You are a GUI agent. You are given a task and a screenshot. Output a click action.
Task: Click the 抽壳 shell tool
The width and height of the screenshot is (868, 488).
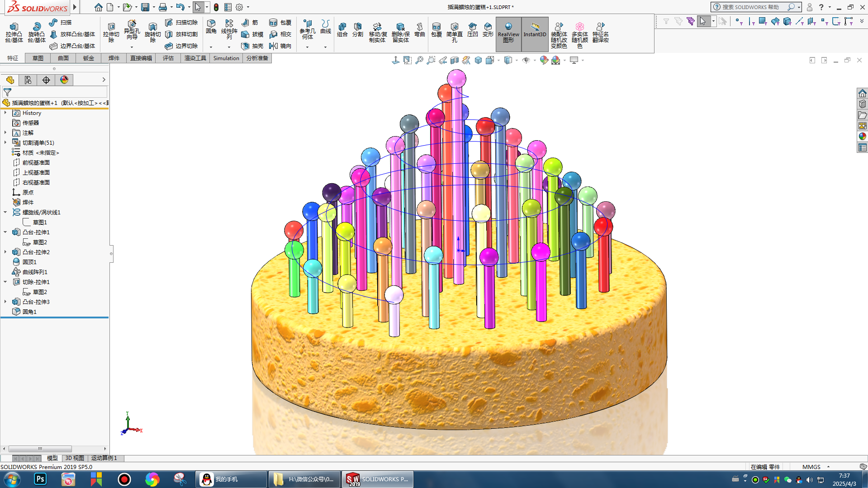click(252, 46)
